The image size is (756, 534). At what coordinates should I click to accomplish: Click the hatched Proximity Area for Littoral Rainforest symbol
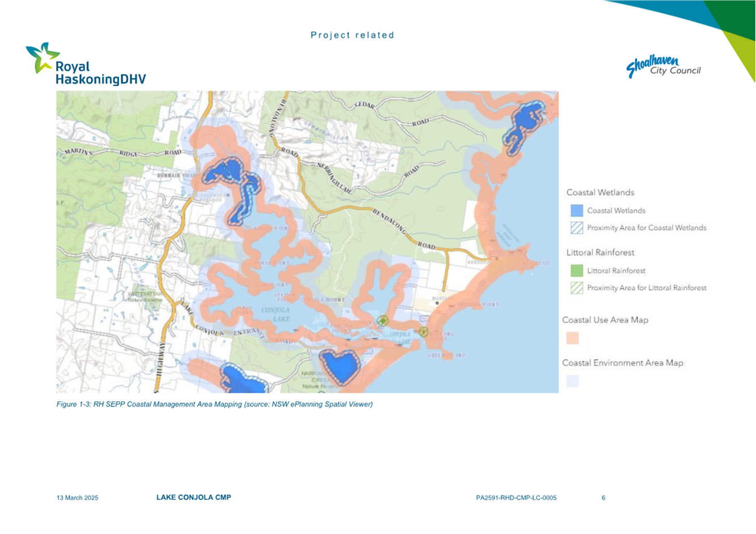pyautogui.click(x=576, y=288)
